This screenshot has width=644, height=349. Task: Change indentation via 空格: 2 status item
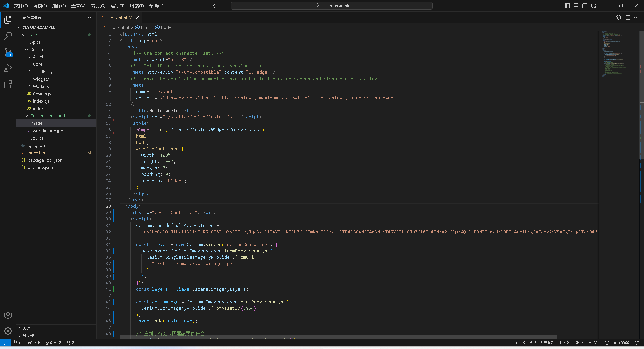[x=547, y=343]
